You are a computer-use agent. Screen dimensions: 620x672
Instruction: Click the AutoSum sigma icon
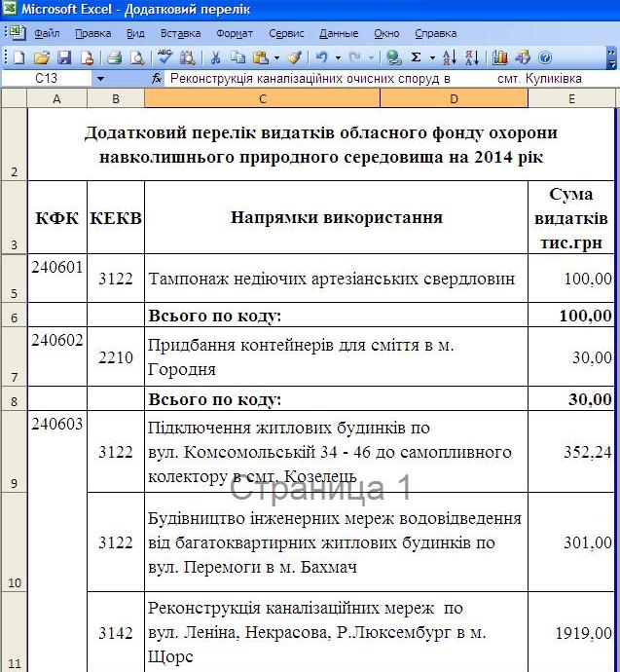point(417,57)
